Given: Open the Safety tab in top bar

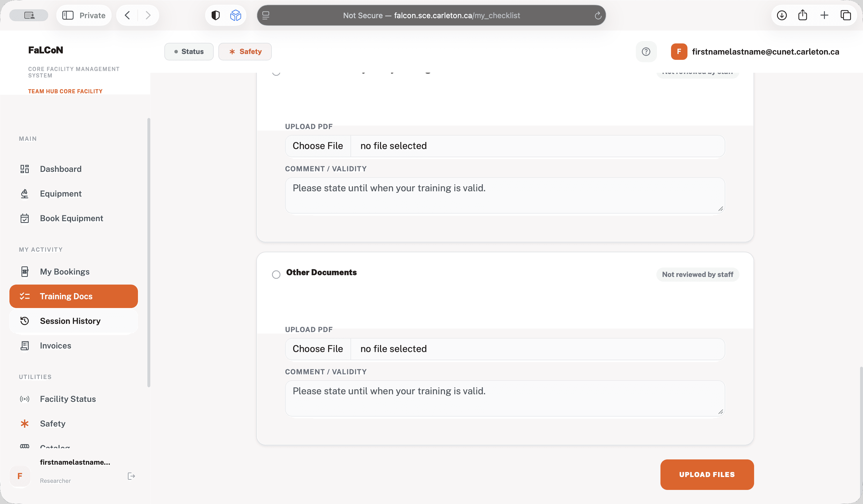Looking at the screenshot, I should coord(245,52).
